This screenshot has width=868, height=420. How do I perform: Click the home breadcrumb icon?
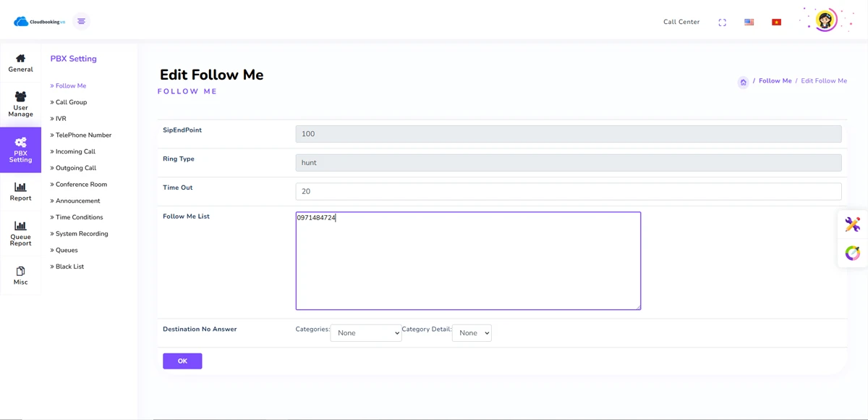[743, 82]
